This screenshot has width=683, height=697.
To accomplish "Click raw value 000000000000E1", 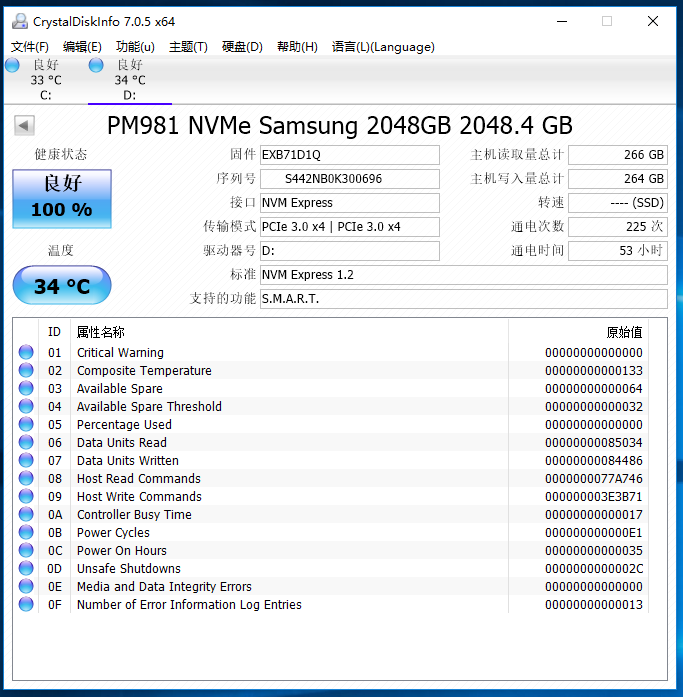I will pyautogui.click(x=594, y=533).
